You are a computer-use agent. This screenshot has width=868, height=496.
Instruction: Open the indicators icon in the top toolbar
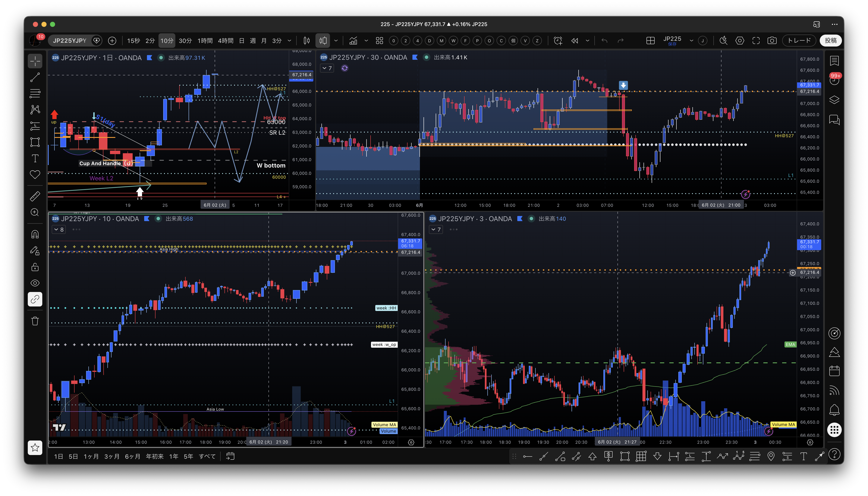tap(353, 41)
